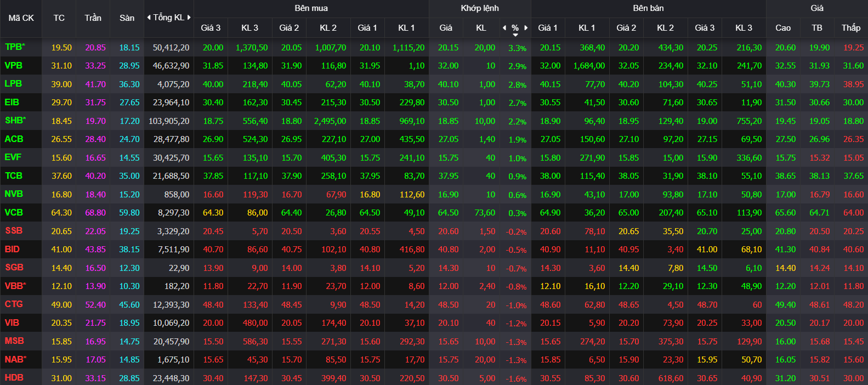Choose the SGB stock code
Viewport: 868px width, 385px height.
[14, 268]
